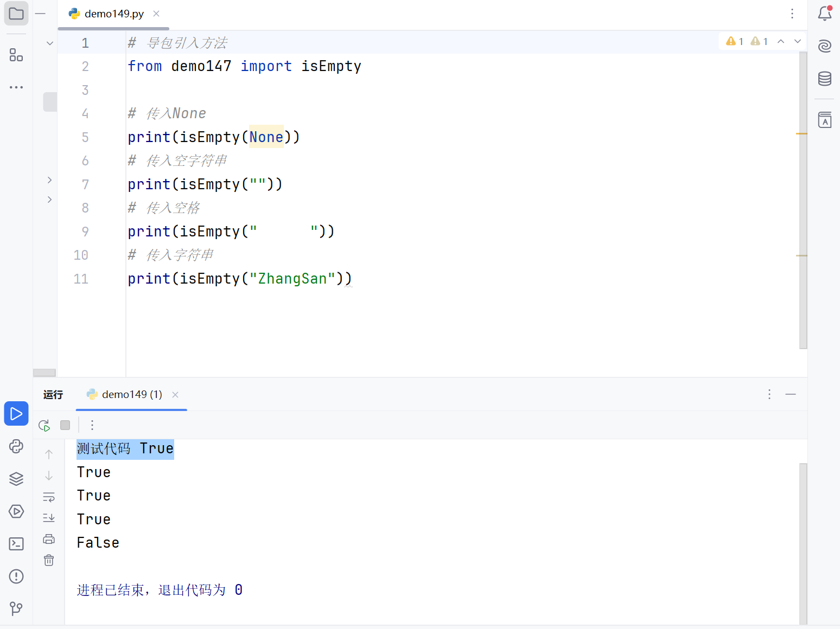Screen dimensions: 840x629
Task: Show more tool windows ellipsis
Action: pos(16,87)
